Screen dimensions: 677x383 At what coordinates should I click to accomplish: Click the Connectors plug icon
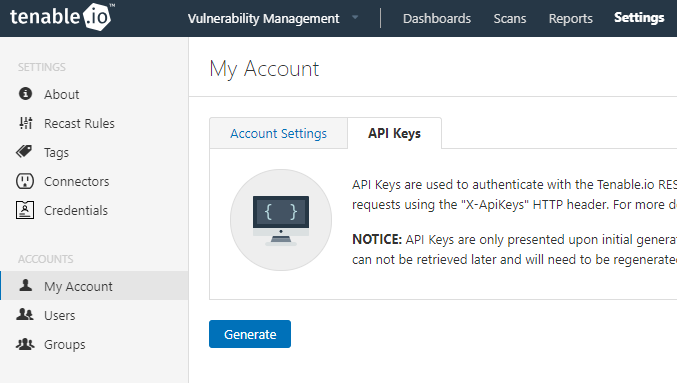(25, 181)
